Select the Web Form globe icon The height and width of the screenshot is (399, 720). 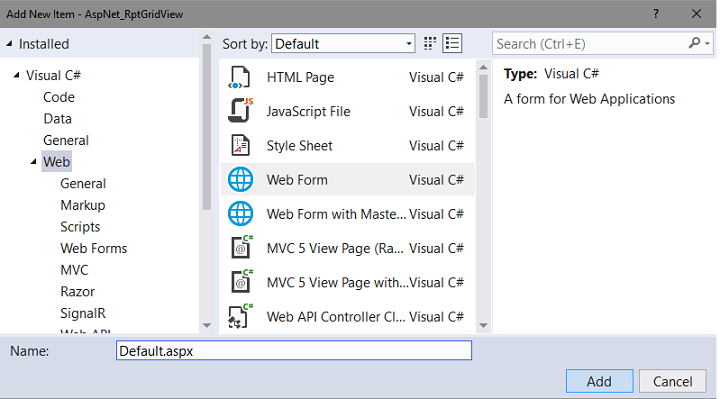(x=240, y=180)
